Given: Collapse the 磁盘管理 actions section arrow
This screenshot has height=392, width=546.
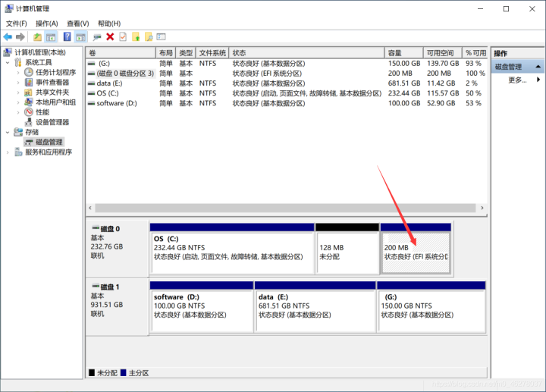Looking at the screenshot, I should (538, 67).
